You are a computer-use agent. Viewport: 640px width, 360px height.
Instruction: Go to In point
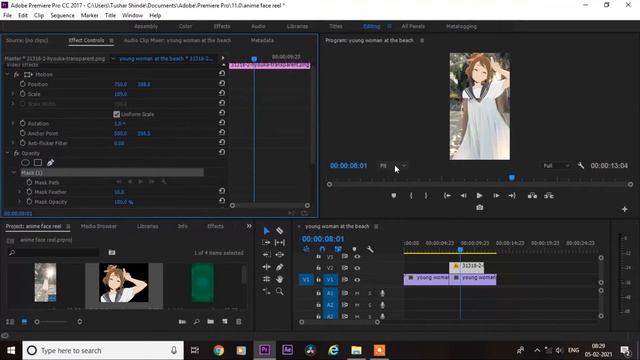447,196
